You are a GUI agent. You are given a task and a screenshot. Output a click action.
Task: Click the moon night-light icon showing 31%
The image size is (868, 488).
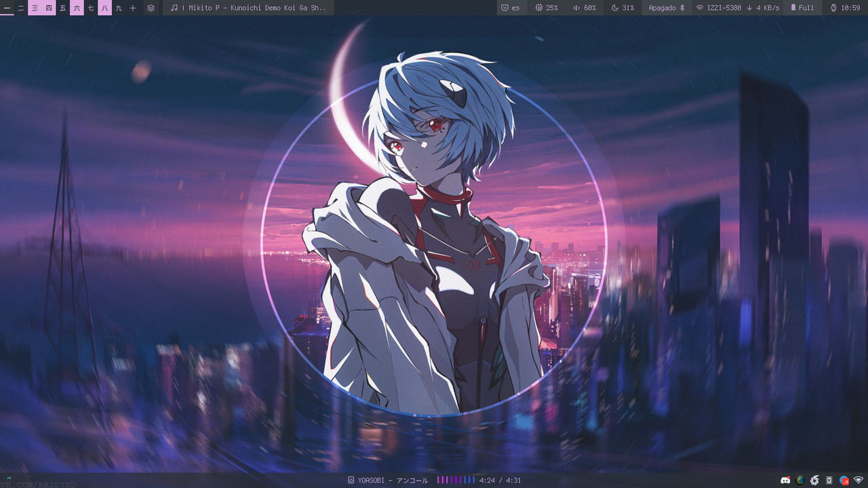622,8
